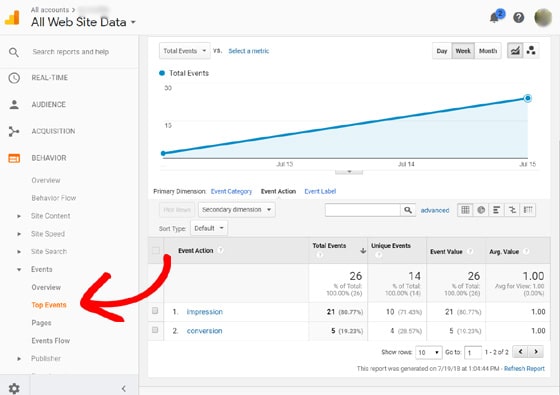Image resolution: width=560 pixels, height=395 pixels.
Task: Click help icon next to Avg. Value header
Action: (x=526, y=251)
